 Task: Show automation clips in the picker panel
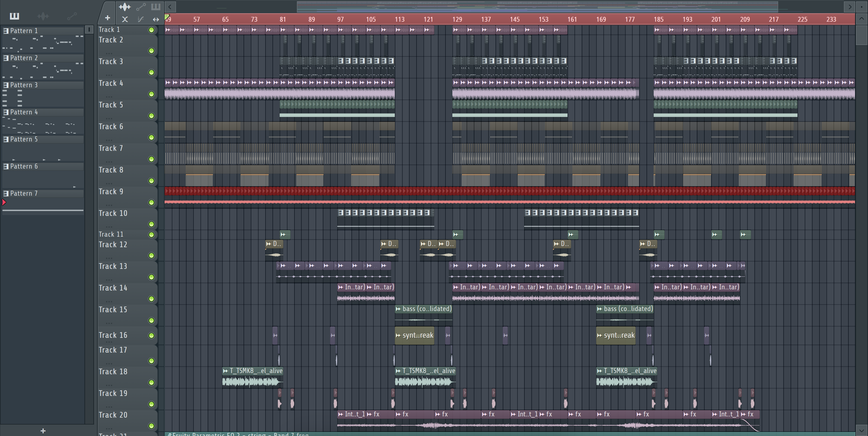(72, 16)
